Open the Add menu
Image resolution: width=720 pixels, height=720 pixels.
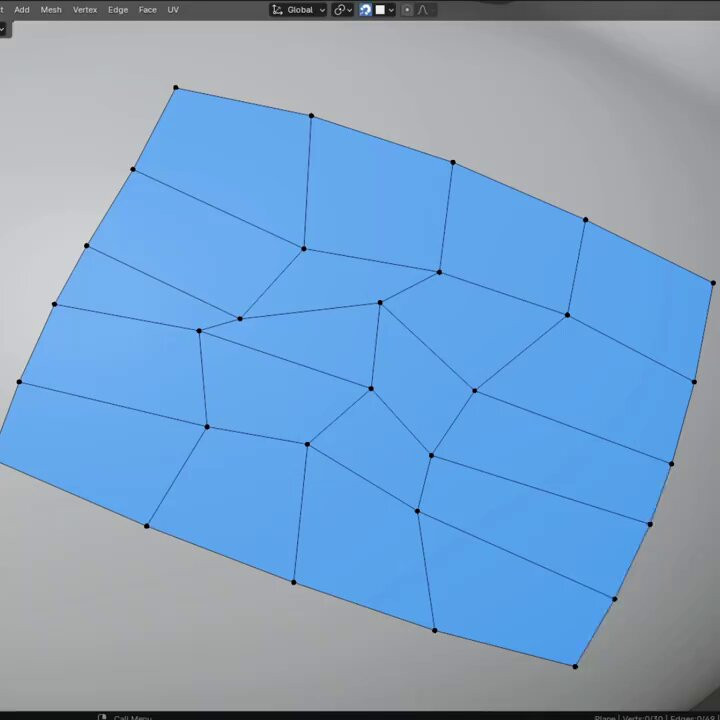point(22,10)
